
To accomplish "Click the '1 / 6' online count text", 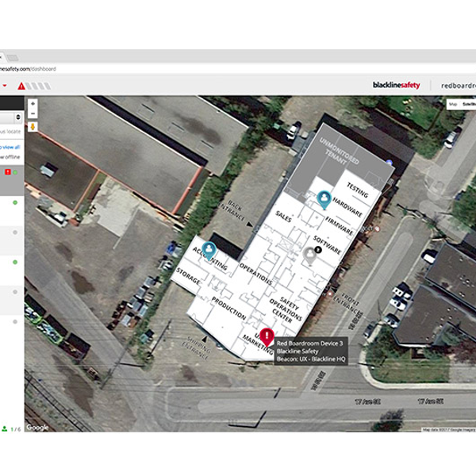I will click(16, 429).
